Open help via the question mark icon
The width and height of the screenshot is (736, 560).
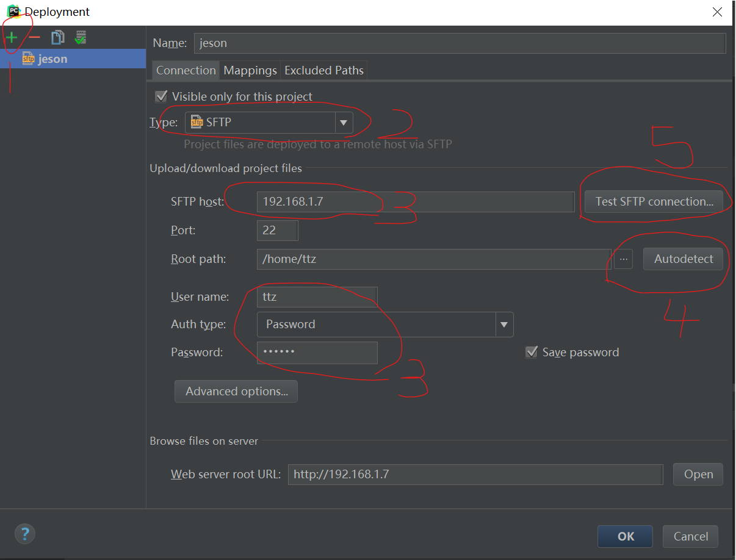pyautogui.click(x=25, y=534)
